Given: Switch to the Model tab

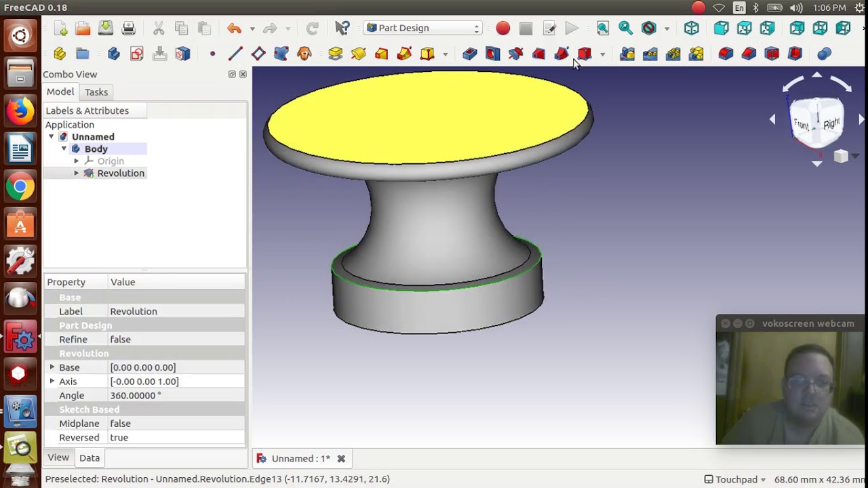Looking at the screenshot, I should 60,92.
